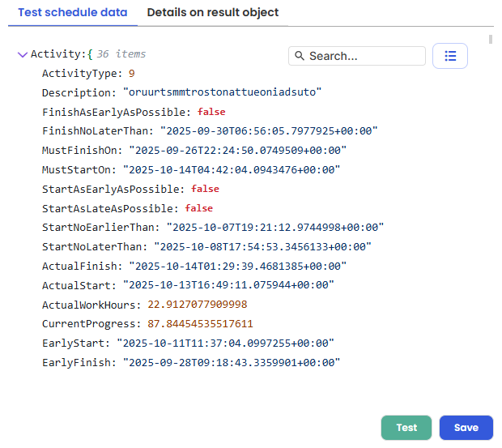Toggle the list view icon button
Screen dimensions: 502x448
[x=450, y=56]
